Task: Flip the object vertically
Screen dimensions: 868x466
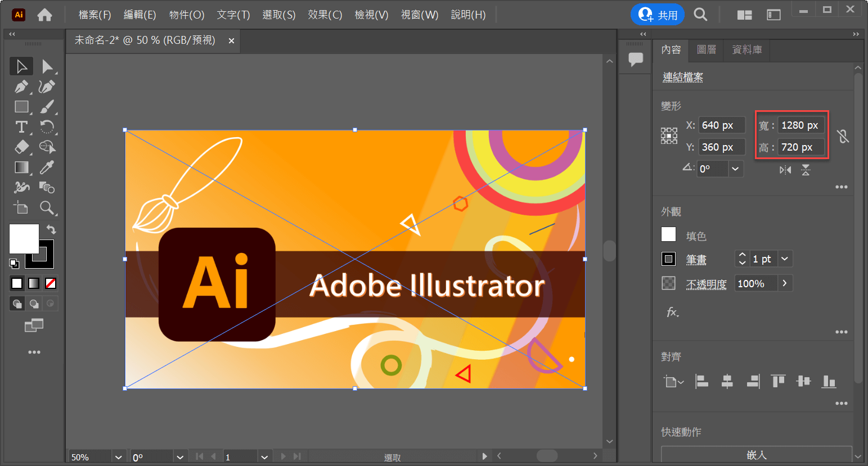Action: [x=806, y=170]
